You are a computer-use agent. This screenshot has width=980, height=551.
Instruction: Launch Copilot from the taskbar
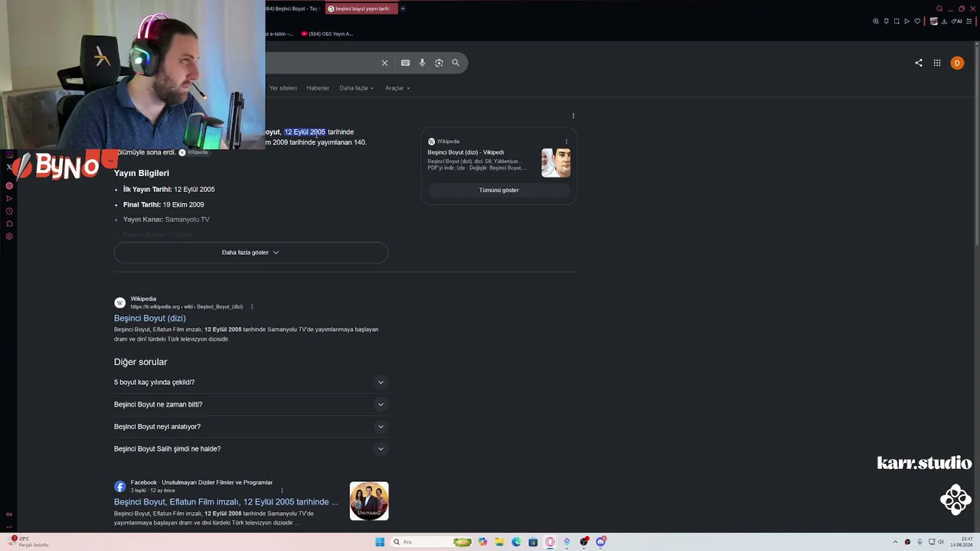point(482,542)
